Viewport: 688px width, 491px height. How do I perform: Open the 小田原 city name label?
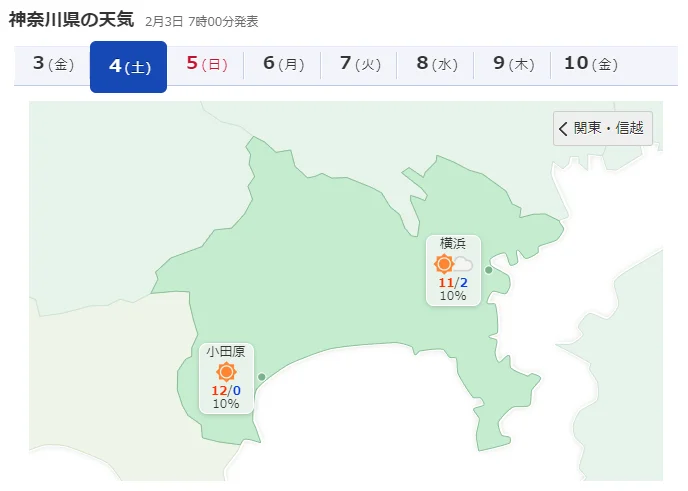click(226, 351)
